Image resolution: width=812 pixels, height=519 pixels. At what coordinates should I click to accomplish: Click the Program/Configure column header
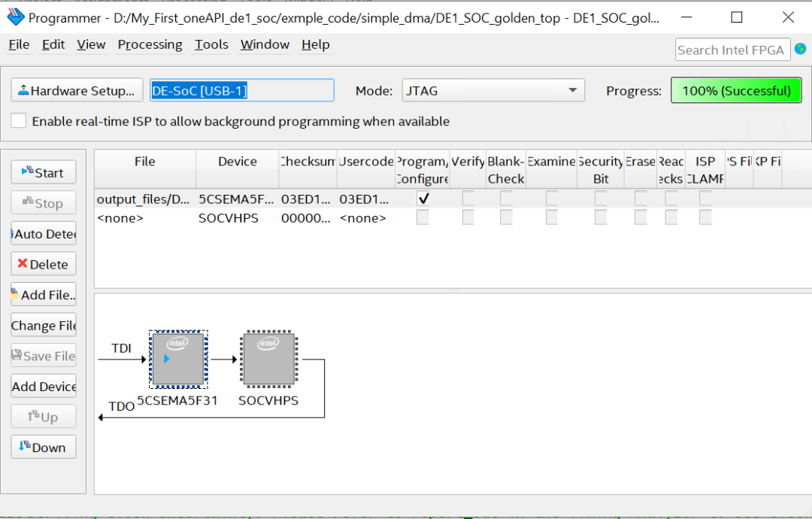(423, 169)
